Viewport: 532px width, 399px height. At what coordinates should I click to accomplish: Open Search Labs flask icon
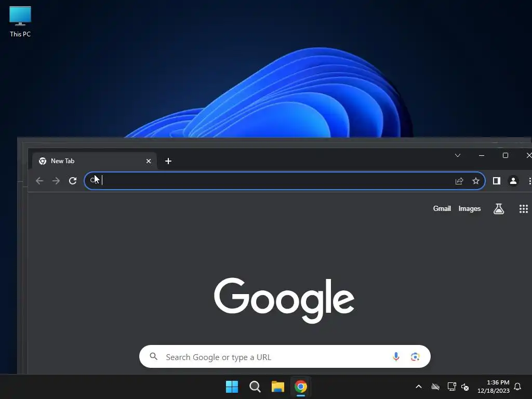pyautogui.click(x=498, y=209)
